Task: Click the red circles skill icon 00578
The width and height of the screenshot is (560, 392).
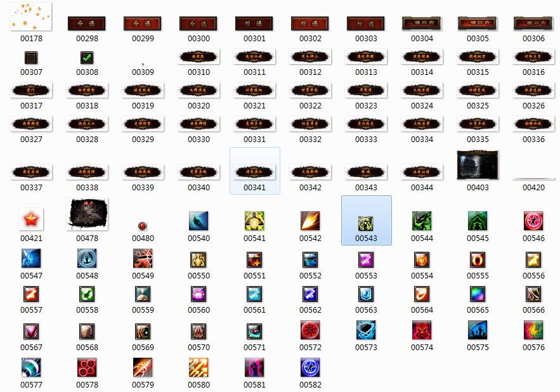Action: click(87, 367)
